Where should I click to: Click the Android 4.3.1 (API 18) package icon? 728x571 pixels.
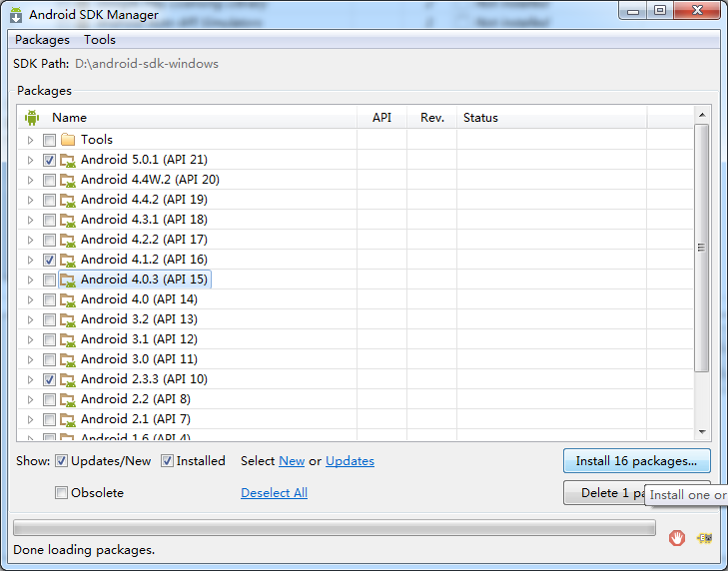(x=68, y=220)
